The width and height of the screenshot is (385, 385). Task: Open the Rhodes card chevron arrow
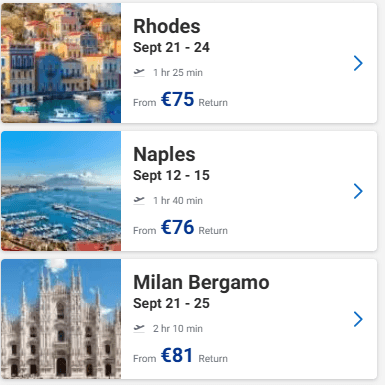[x=358, y=63]
